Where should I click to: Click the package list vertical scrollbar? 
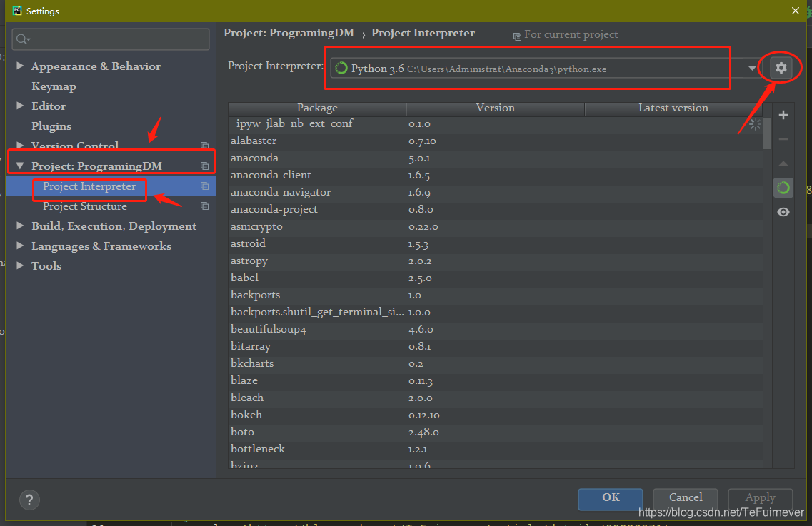pyautogui.click(x=767, y=133)
